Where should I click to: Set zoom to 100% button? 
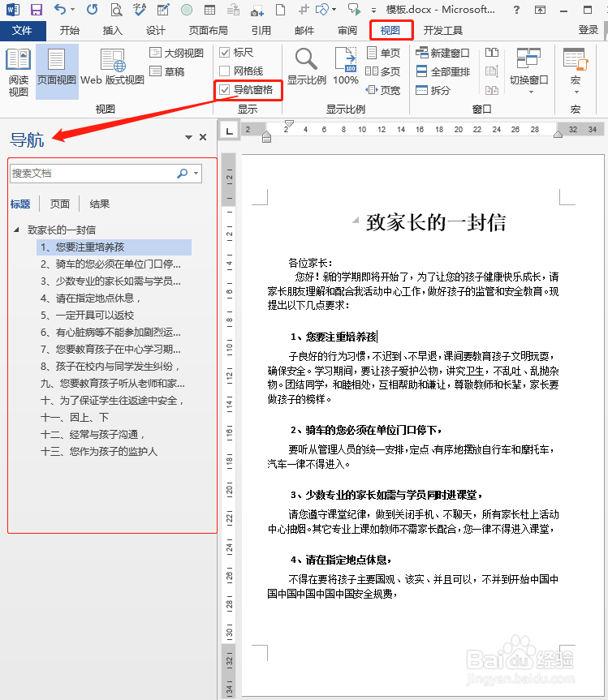[x=347, y=67]
